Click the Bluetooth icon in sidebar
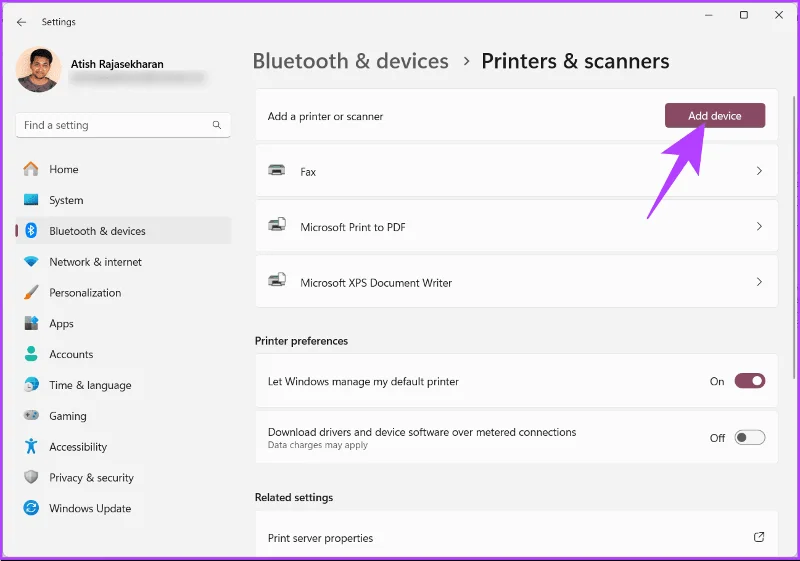Screen dimensions: 800x561 [x=31, y=231]
